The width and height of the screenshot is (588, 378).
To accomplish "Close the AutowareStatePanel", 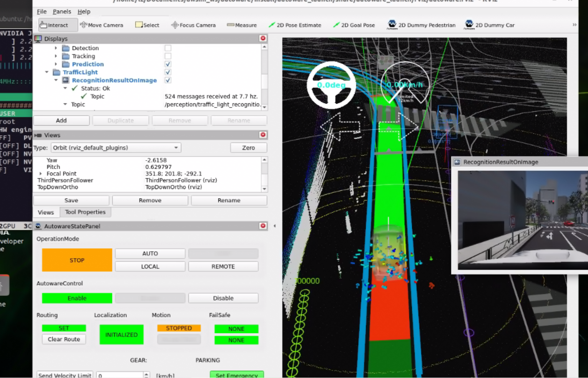I will pos(263,226).
